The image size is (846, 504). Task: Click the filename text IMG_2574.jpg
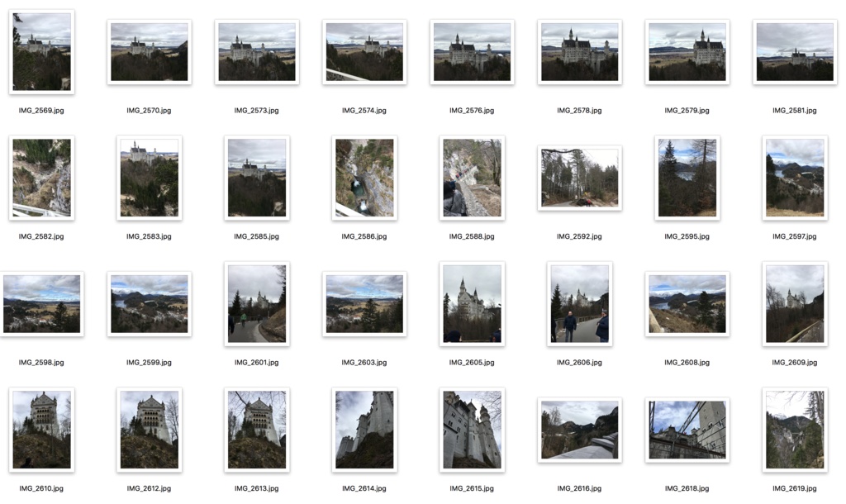point(364,110)
